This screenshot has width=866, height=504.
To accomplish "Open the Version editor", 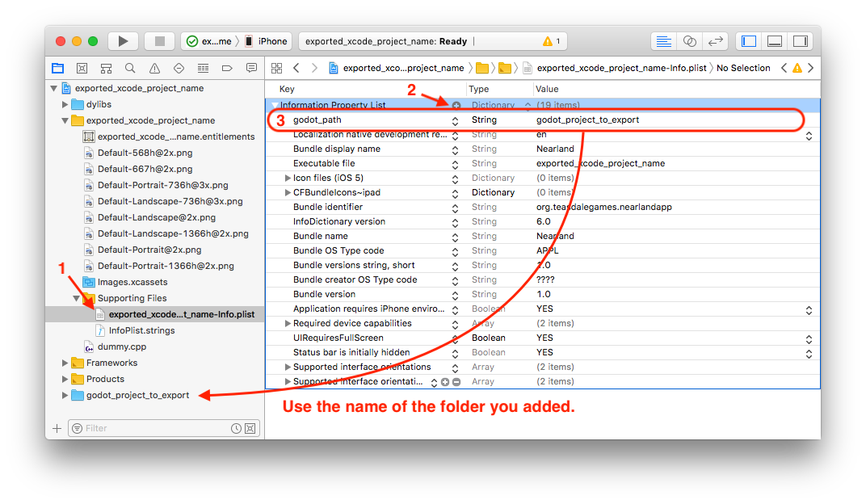I will pos(715,41).
